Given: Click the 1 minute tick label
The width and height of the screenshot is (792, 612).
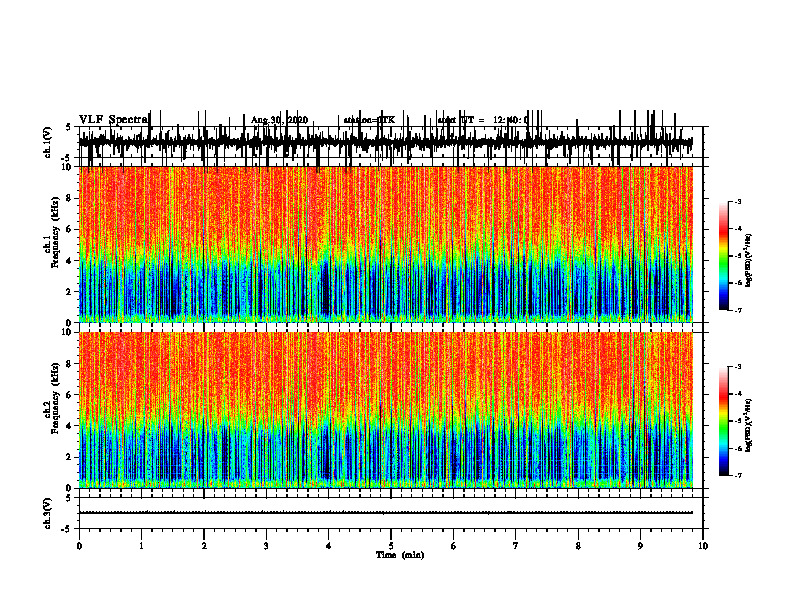Looking at the screenshot, I should coord(141,546).
